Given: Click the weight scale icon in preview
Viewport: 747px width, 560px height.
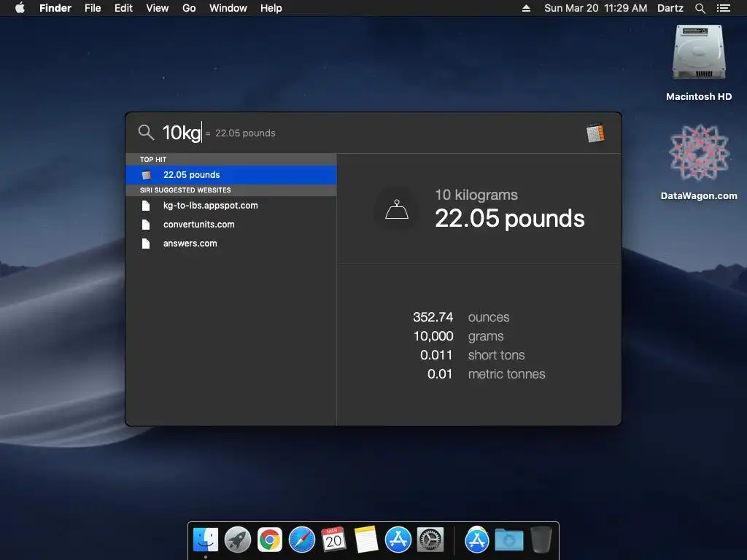Looking at the screenshot, I should point(397,209).
